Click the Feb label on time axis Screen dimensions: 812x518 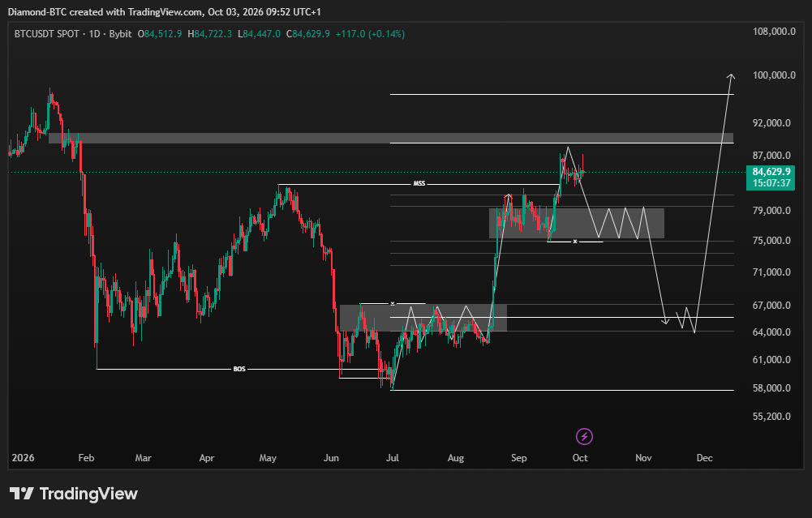[x=86, y=458]
